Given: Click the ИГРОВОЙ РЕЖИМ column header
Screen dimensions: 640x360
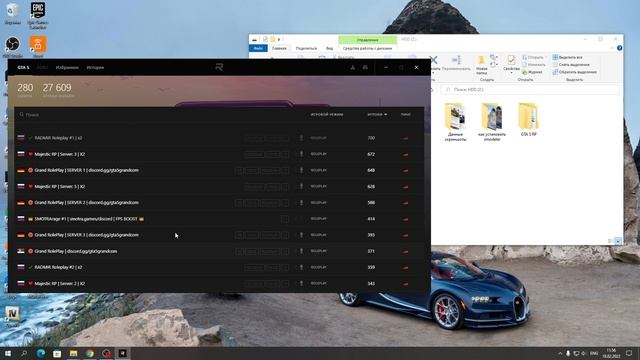Looking at the screenshot, I should pyautogui.click(x=327, y=115).
